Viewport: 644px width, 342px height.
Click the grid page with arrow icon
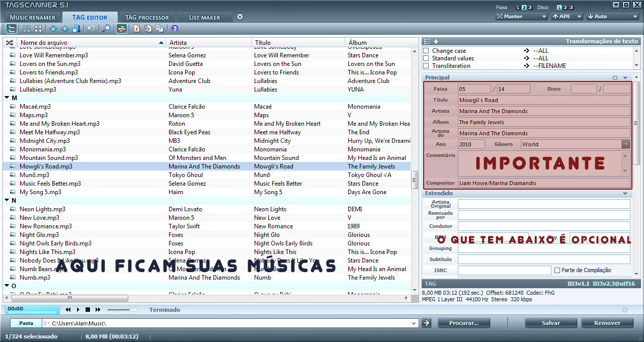[148, 29]
